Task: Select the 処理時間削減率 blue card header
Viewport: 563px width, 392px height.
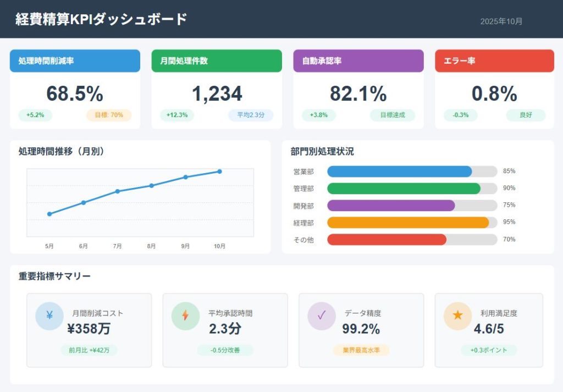Action: pos(75,61)
